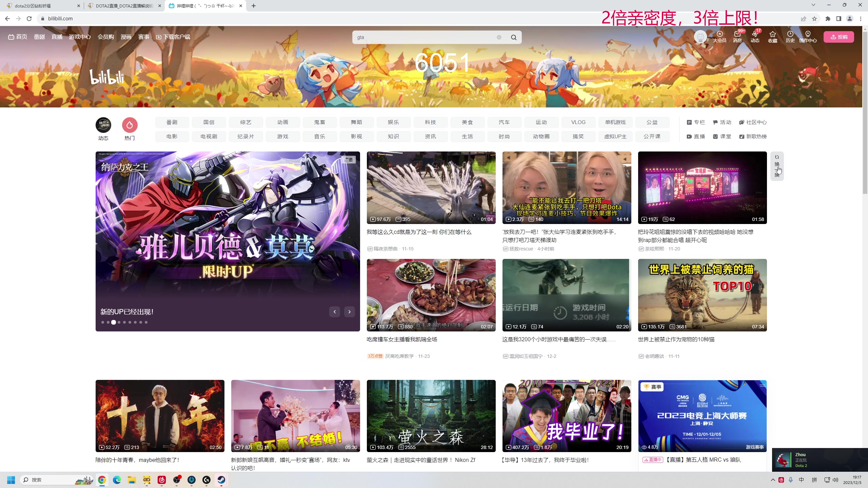Select 漫画 in top navigation
Screen dimensions: 868x488
[x=126, y=37]
